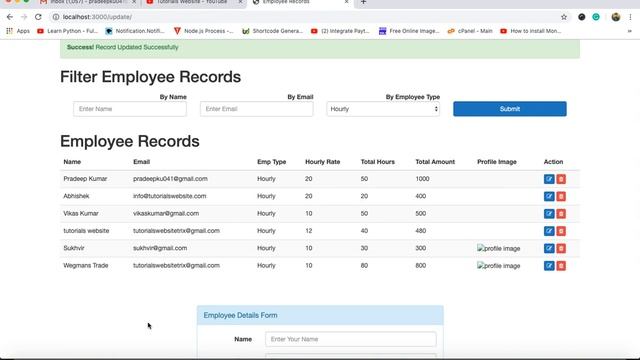Select email sukhvir@gmail.com

coord(160,248)
